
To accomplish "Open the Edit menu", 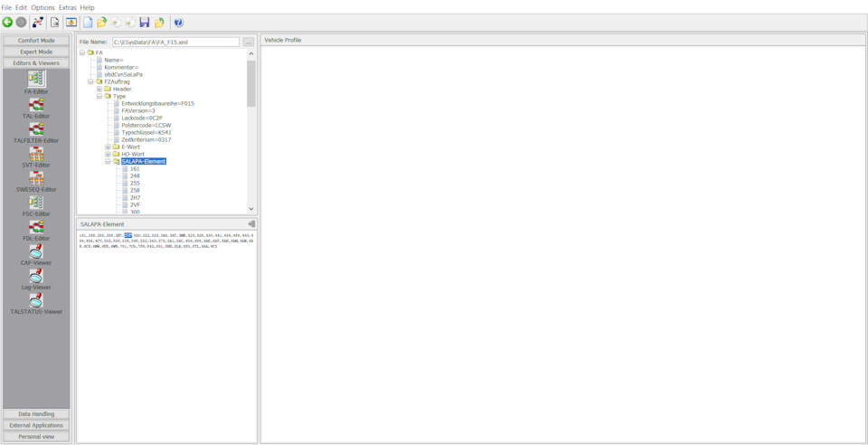I will (21, 8).
